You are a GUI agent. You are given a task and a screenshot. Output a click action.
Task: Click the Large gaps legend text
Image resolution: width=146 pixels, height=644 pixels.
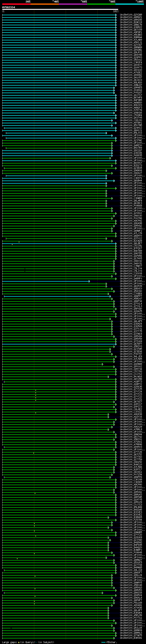[x=28, y=642]
